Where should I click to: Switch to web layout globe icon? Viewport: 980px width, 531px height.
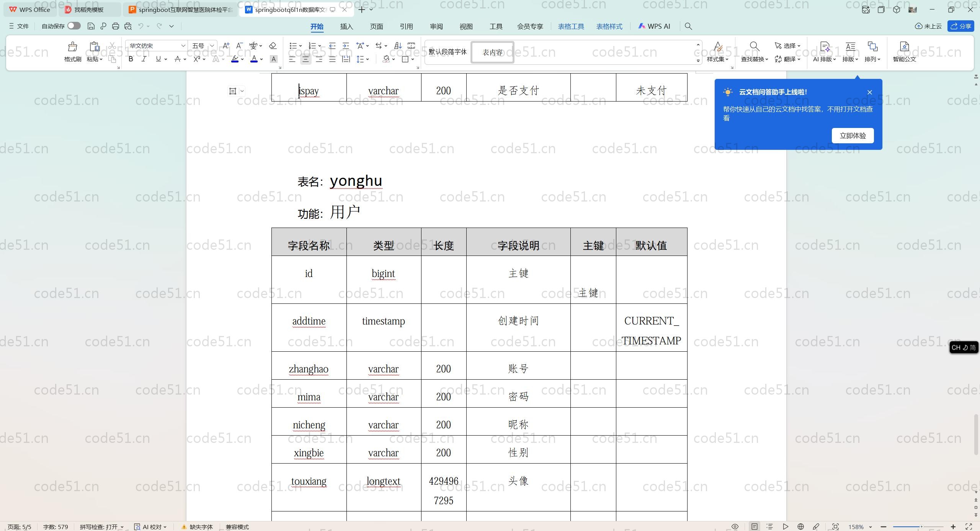click(x=800, y=526)
